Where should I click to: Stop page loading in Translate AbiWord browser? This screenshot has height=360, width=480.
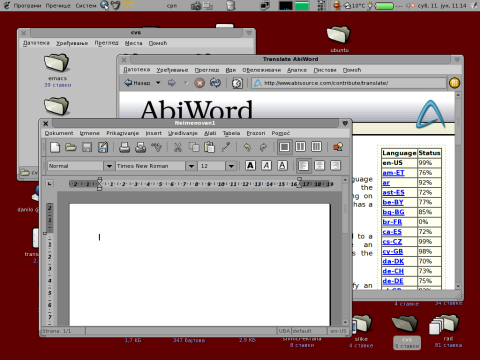tap(199, 83)
